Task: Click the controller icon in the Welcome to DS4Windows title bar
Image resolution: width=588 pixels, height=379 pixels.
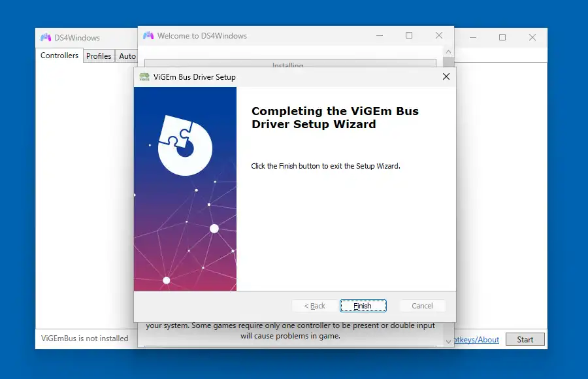Action: [x=148, y=36]
